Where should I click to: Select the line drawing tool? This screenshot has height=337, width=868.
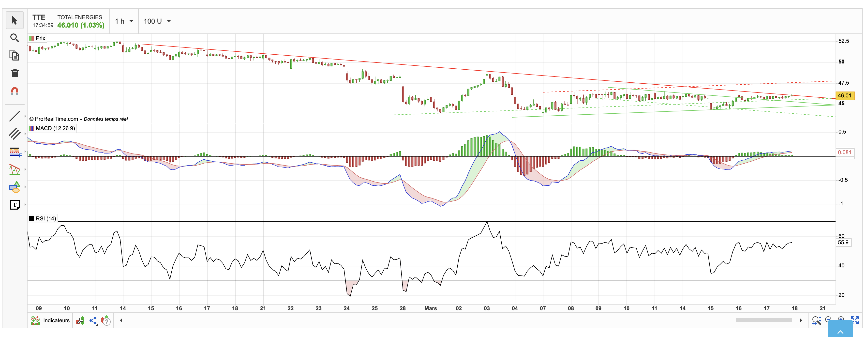[15, 116]
